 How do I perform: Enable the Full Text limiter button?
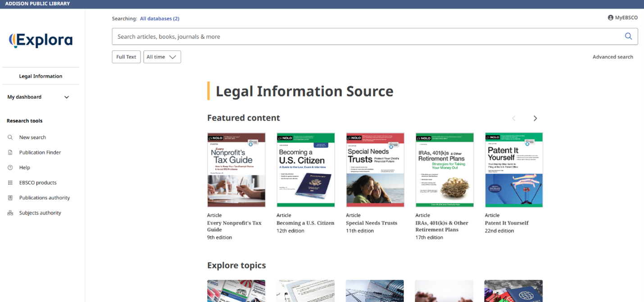click(126, 57)
